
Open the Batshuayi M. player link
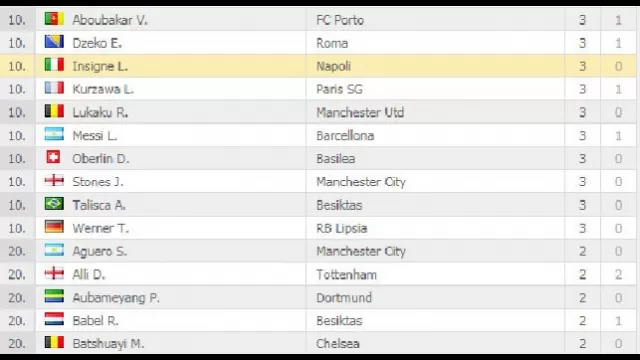point(109,344)
